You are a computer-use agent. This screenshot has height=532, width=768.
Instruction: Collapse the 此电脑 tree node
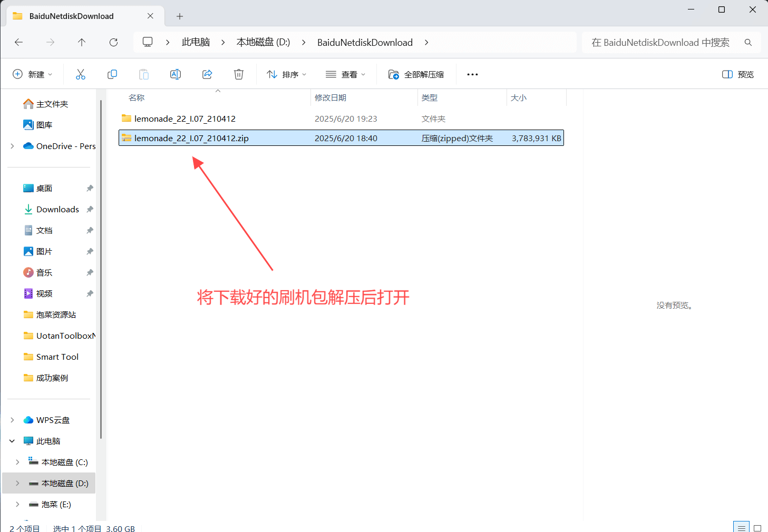[x=12, y=441]
